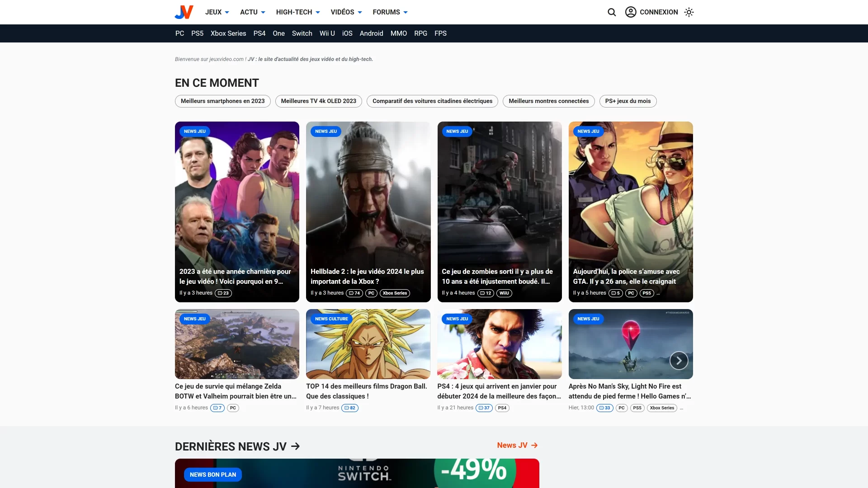Screen dimensions: 868x488
Task: Open the PS4 January games thumbnail
Action: pyautogui.click(x=500, y=344)
